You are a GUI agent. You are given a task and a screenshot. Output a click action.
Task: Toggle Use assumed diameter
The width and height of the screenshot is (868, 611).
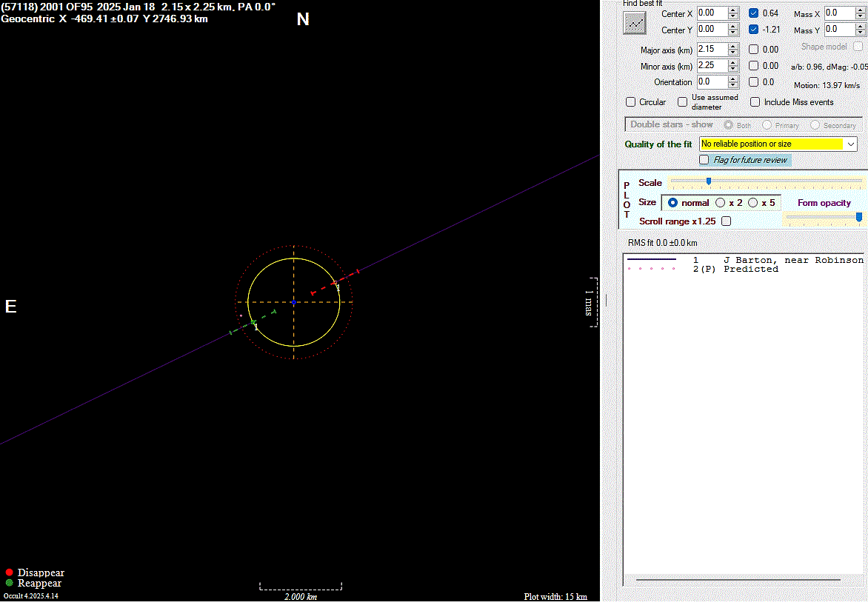(683, 102)
